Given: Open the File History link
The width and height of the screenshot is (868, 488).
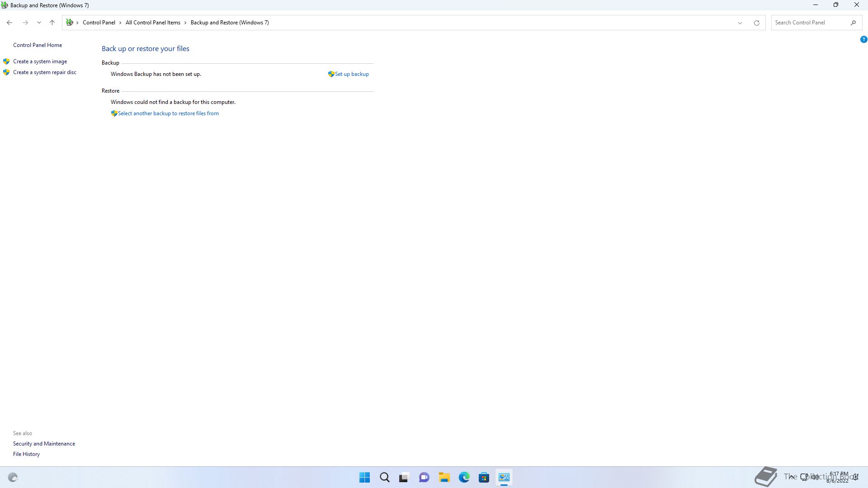Looking at the screenshot, I should [x=26, y=454].
